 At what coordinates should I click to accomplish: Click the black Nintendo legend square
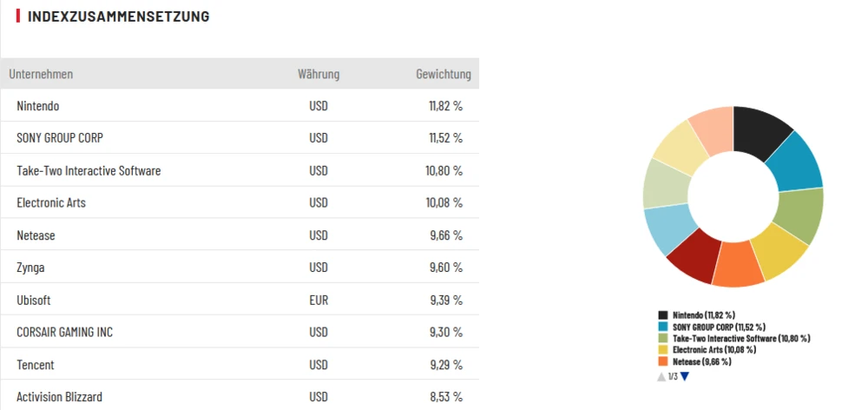click(663, 314)
